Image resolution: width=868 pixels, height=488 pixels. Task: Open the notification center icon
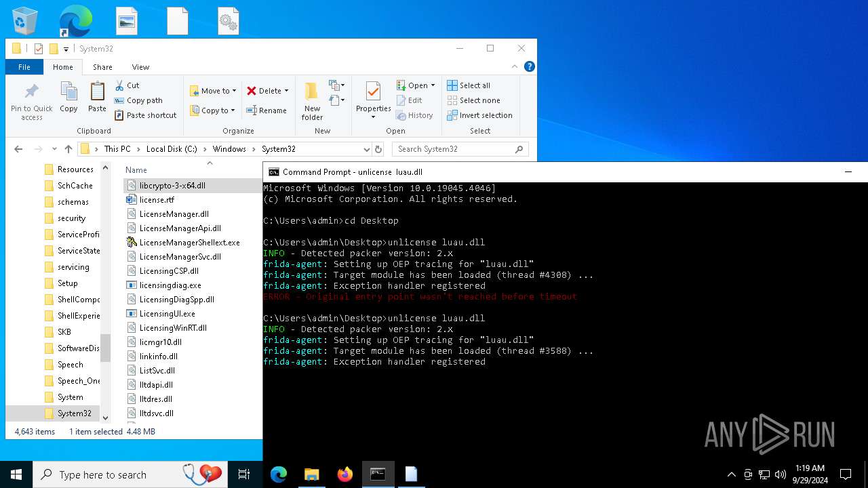(846, 474)
